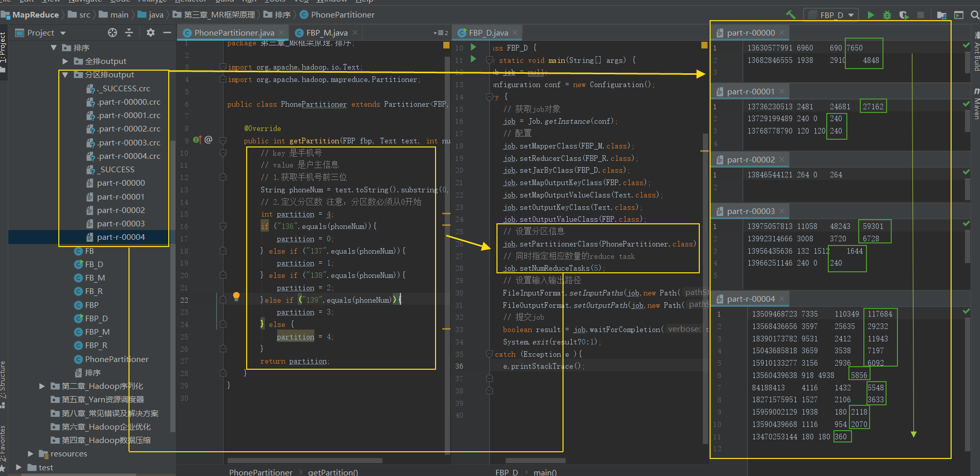Collapse the 分区排output folder
This screenshot has height=476, width=980.
[65, 75]
